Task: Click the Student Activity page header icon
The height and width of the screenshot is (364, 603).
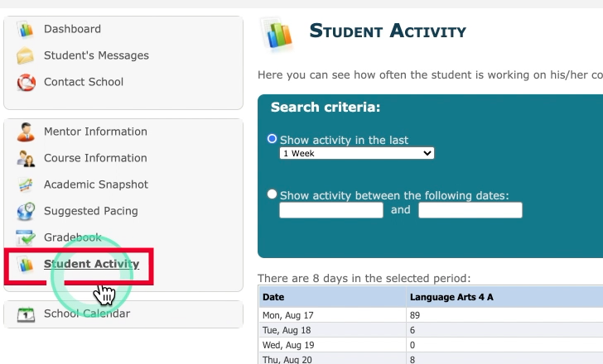Action: click(277, 34)
